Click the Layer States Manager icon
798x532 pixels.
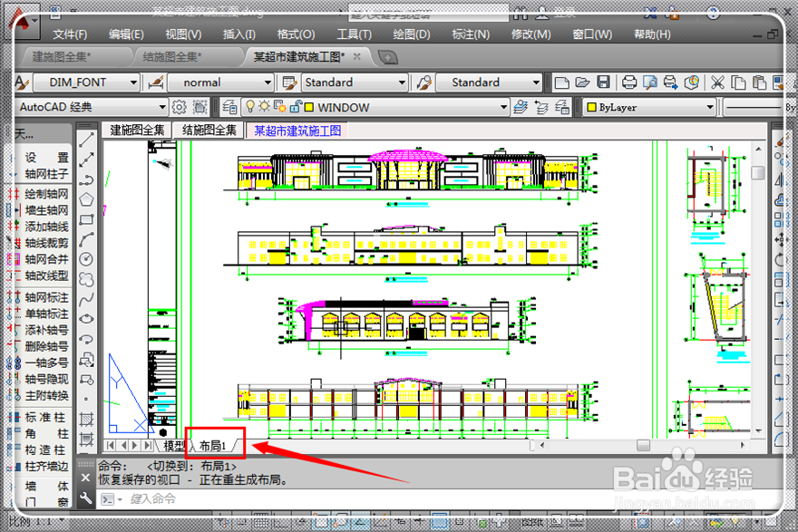(x=562, y=107)
